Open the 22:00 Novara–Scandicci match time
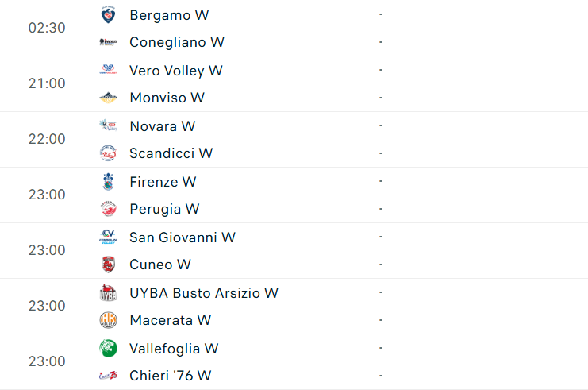This screenshot has height=390, width=588. pyautogui.click(x=47, y=139)
